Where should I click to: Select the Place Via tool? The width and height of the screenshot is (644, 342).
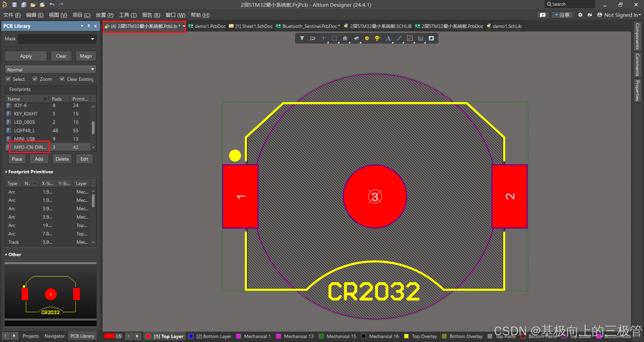(x=378, y=38)
